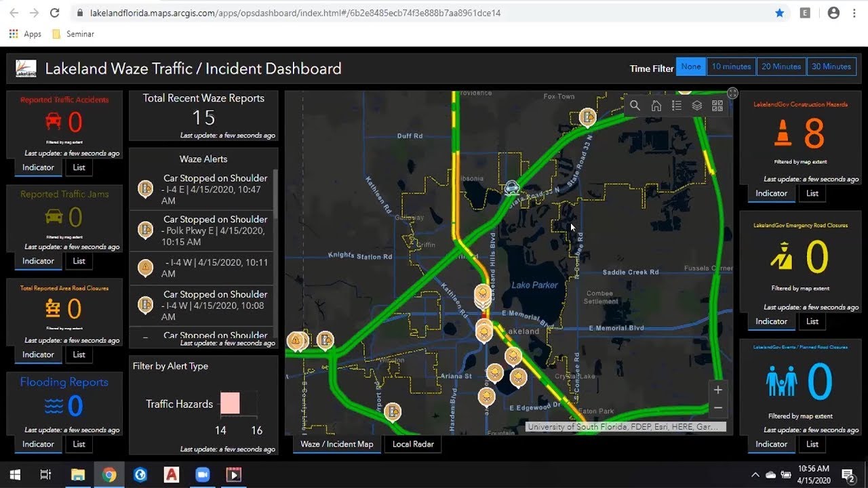Bookmark this page with the star
Screen dimensions: 868x488
click(x=780, y=13)
